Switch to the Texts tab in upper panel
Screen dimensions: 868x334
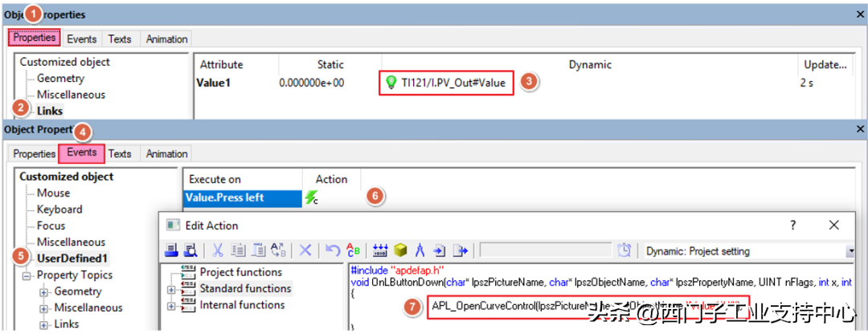tap(120, 39)
